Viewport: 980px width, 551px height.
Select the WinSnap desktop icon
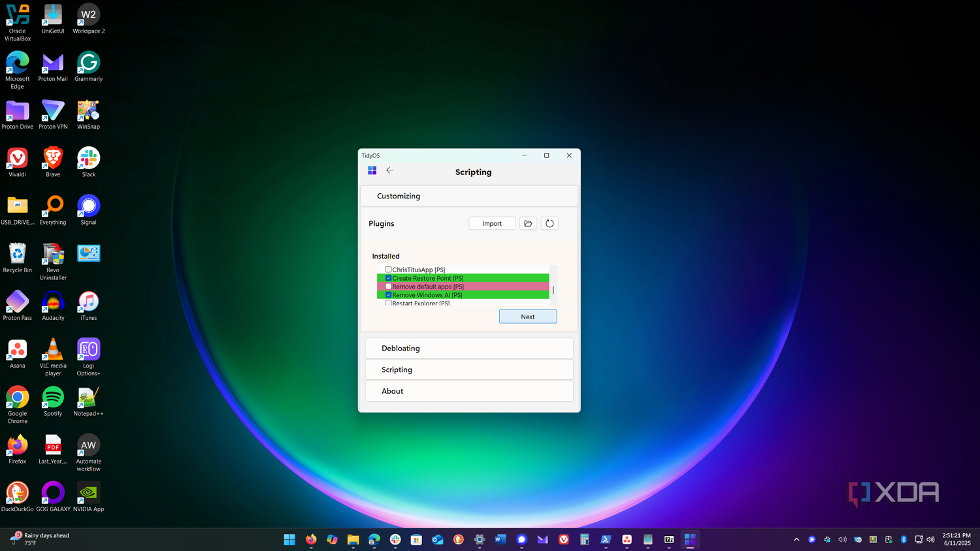click(88, 115)
